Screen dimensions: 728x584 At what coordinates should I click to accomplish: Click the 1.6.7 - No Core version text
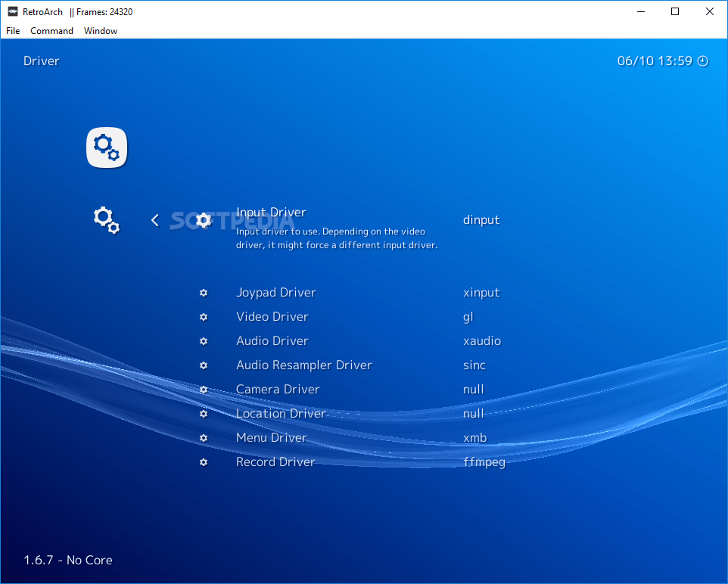point(68,560)
